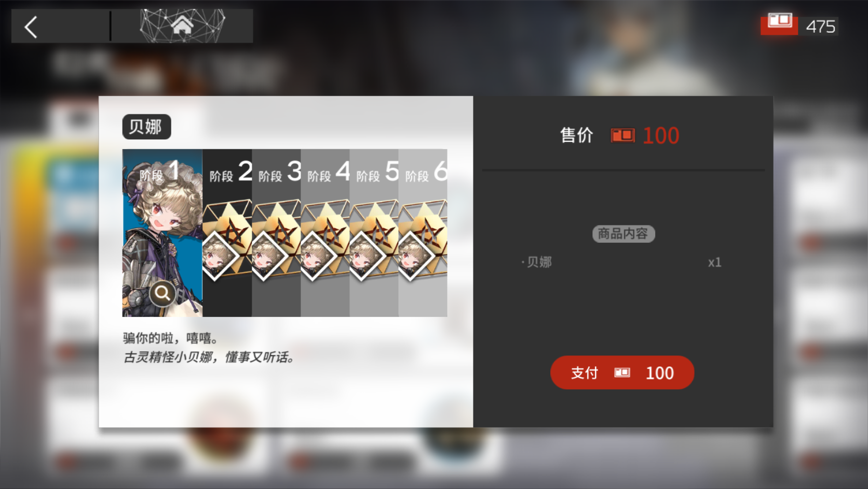The width and height of the screenshot is (868, 489).
Task: Click the red voucher icon beside 售价
Action: point(622,136)
